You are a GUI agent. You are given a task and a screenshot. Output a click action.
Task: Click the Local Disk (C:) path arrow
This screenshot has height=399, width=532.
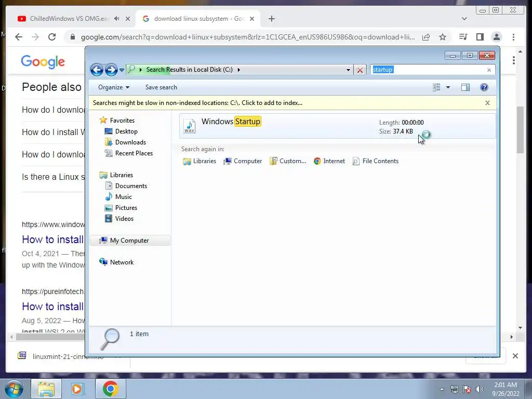click(239, 70)
